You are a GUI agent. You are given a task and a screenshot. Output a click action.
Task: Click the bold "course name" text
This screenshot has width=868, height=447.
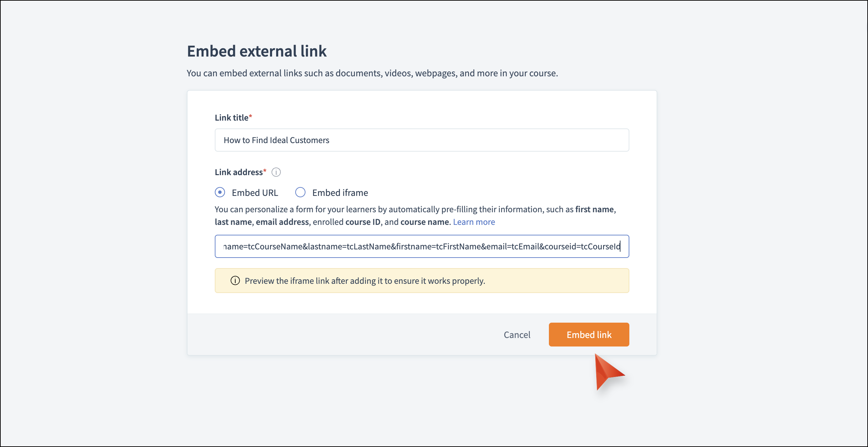point(424,222)
